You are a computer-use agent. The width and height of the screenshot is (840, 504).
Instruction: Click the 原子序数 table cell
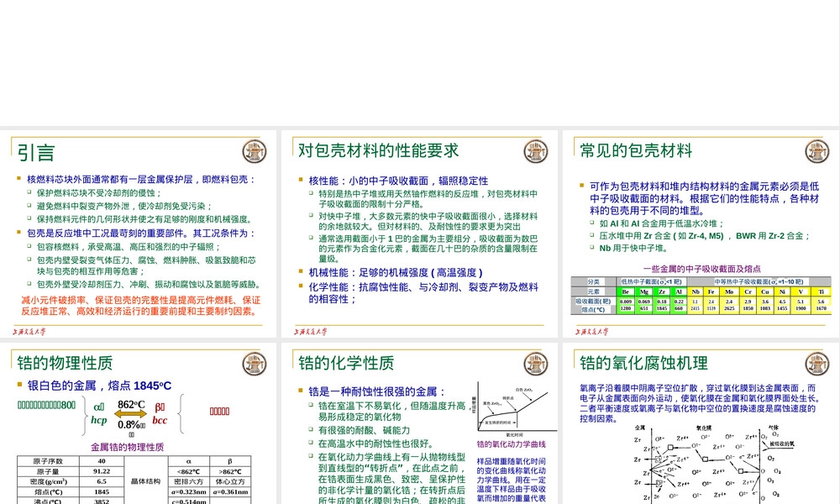tap(48, 460)
